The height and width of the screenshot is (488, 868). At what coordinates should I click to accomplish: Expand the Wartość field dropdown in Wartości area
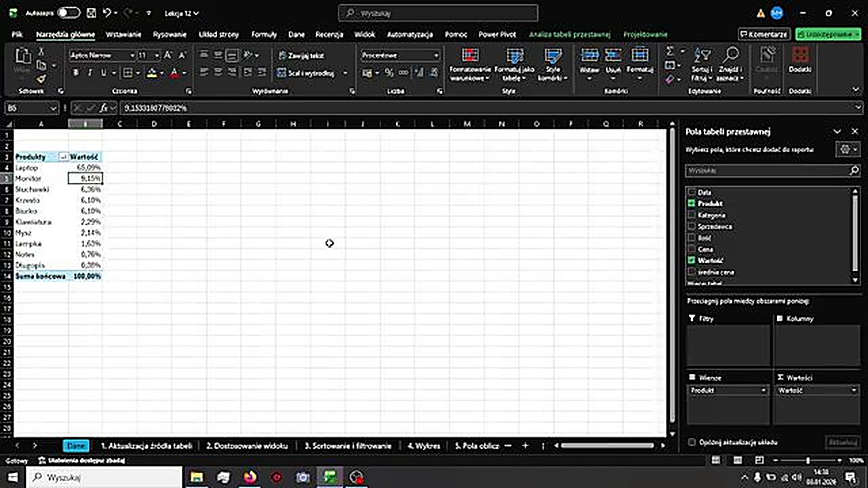pyautogui.click(x=854, y=390)
